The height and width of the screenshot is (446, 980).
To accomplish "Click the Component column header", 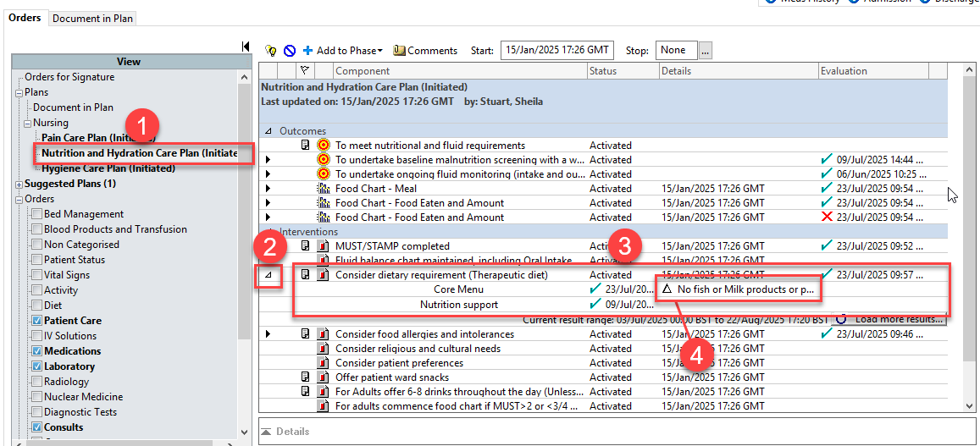I will tap(460, 70).
